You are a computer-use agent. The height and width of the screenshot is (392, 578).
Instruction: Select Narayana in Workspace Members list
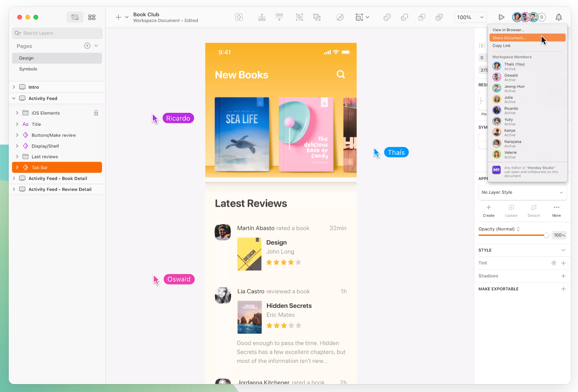coord(528,143)
